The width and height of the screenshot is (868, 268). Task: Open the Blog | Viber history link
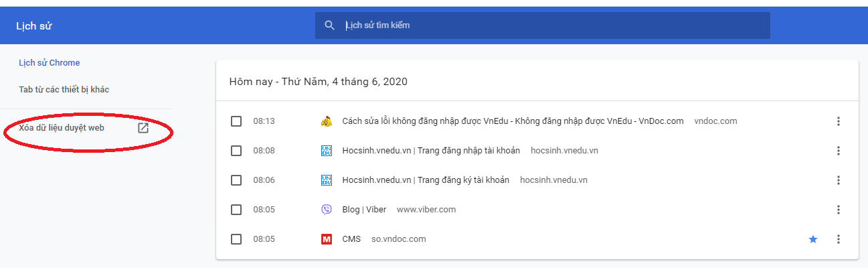point(364,210)
